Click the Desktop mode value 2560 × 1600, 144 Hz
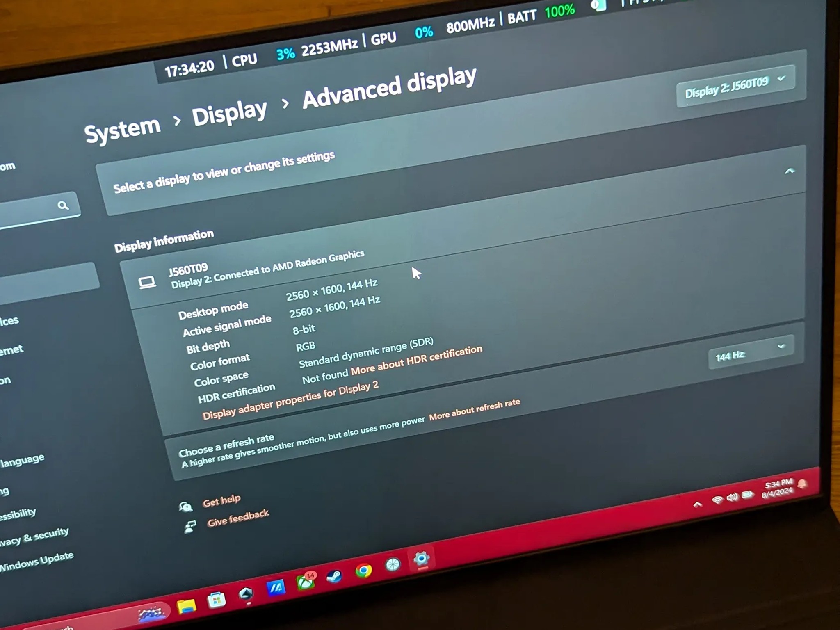 click(x=332, y=290)
